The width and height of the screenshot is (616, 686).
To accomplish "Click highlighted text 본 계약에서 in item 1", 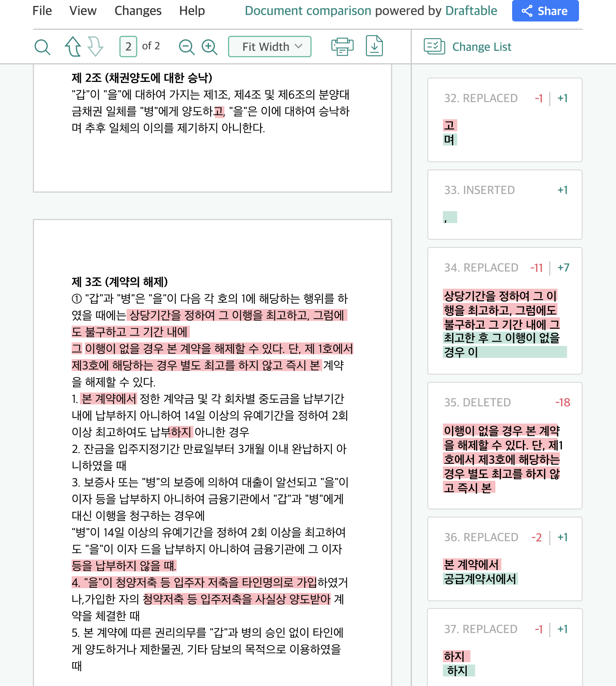I will coord(109,399).
